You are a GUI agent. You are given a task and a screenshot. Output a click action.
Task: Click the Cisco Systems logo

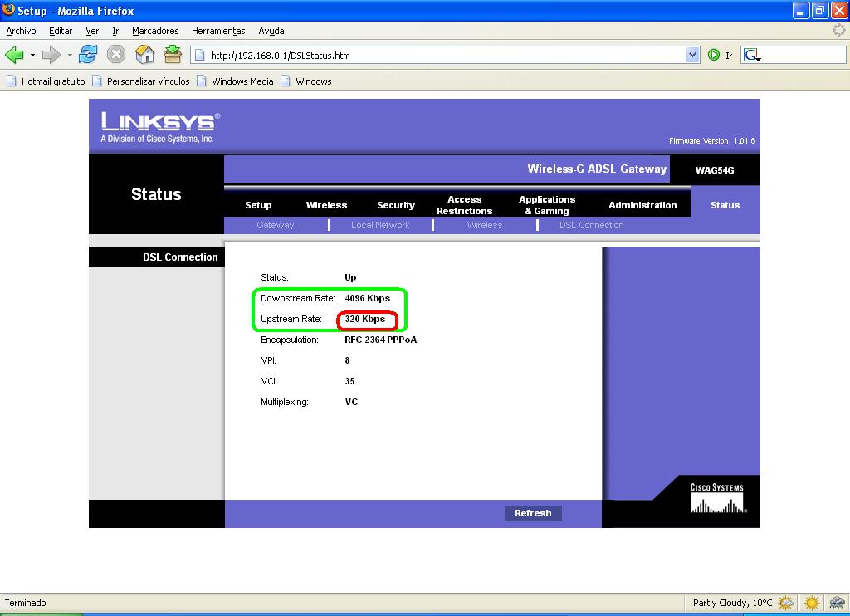718,498
